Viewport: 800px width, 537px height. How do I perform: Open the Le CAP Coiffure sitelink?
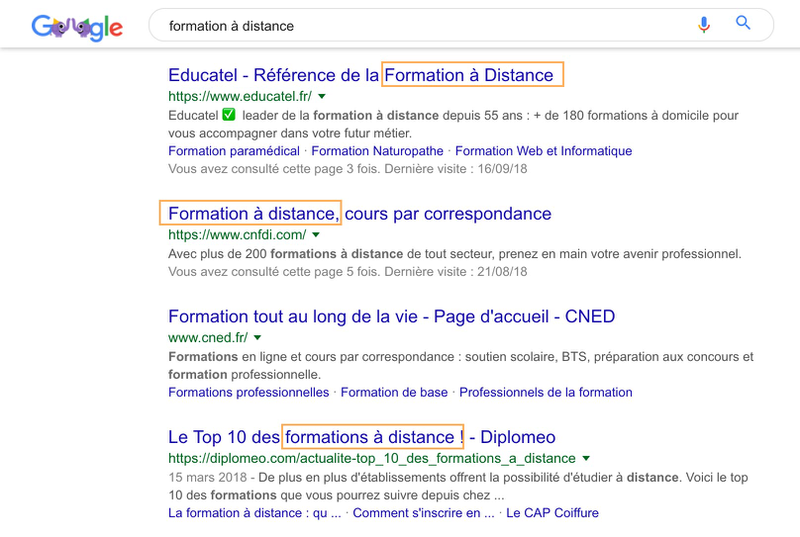552,513
